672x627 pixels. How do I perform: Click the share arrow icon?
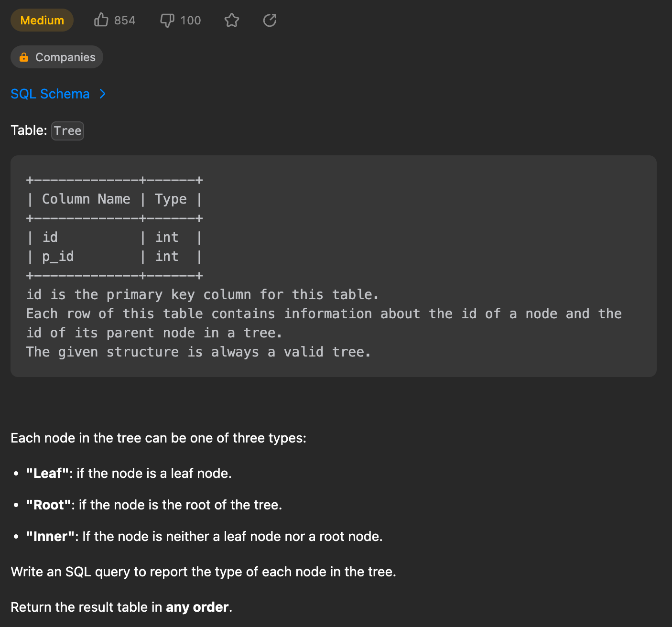point(270,20)
